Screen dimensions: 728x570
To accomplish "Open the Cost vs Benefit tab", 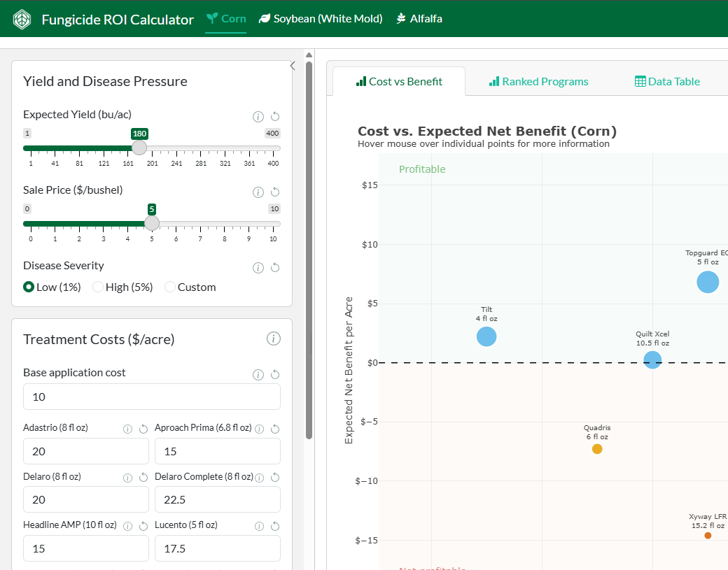I will (x=399, y=82).
